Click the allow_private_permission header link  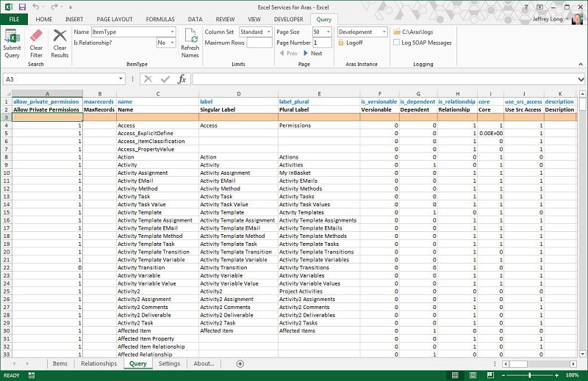tap(46, 101)
